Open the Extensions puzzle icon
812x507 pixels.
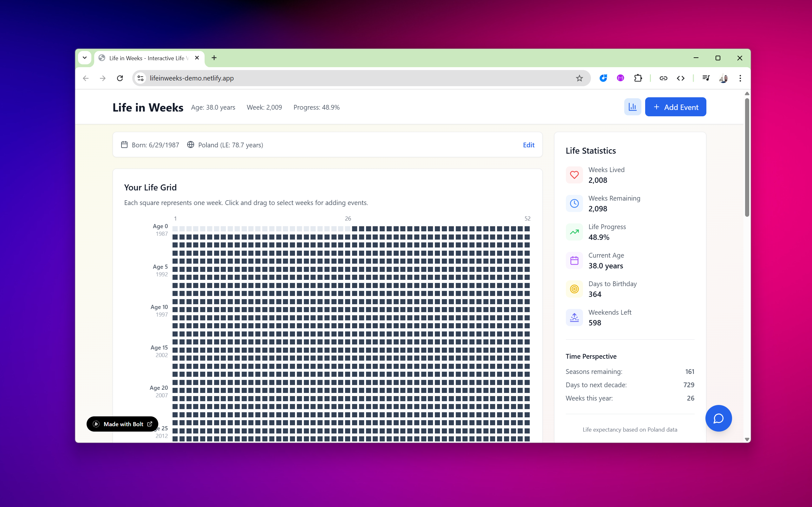(x=638, y=78)
